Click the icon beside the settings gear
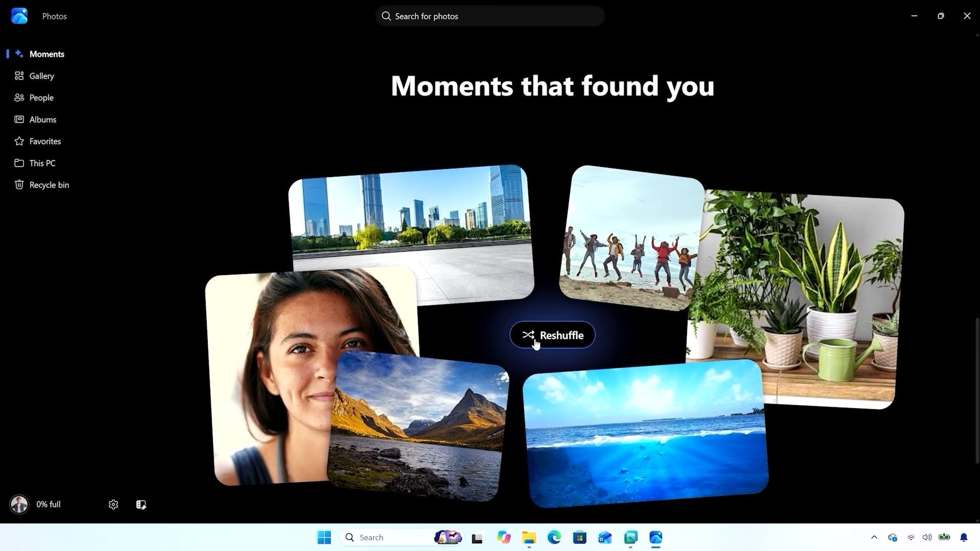The image size is (980, 551). click(x=141, y=505)
